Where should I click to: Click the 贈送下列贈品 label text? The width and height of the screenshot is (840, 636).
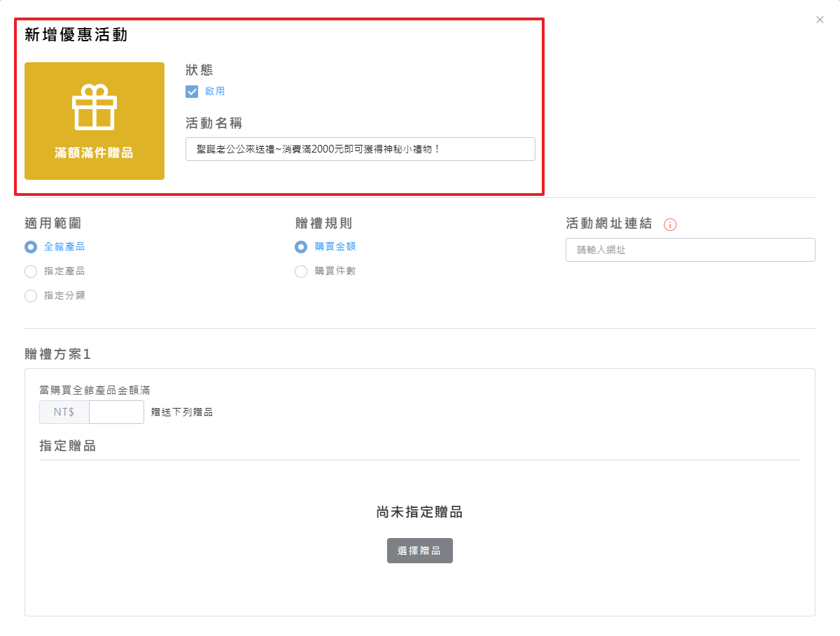[x=182, y=412]
